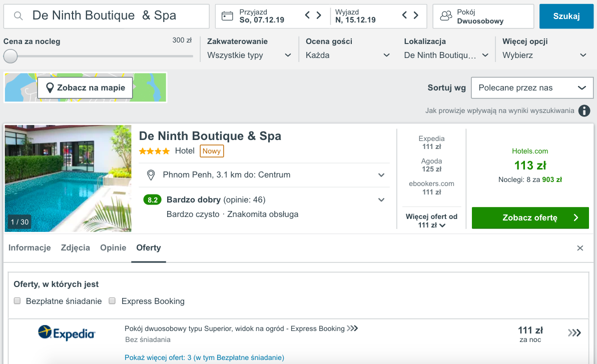Click the guests icon in room selector

click(446, 16)
